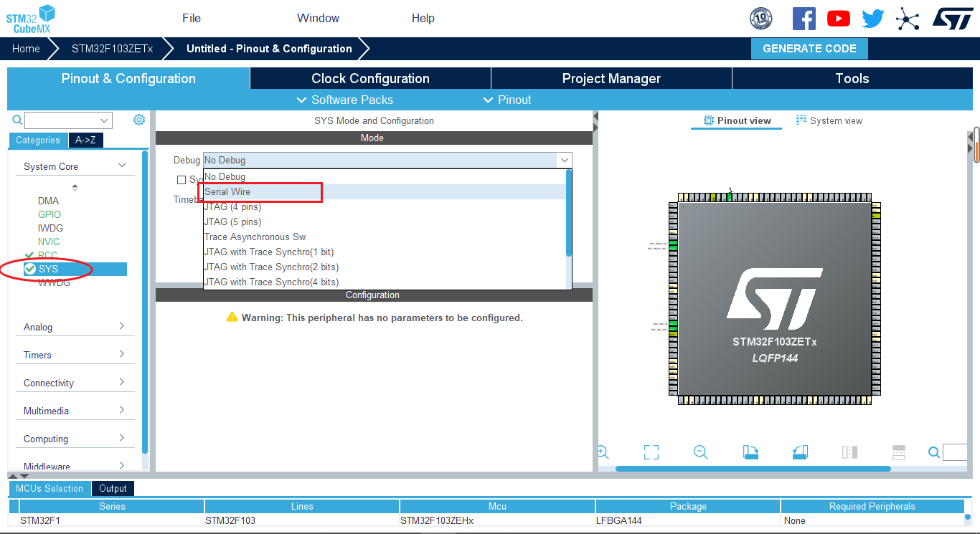Collapse the System Core category

(x=75, y=166)
